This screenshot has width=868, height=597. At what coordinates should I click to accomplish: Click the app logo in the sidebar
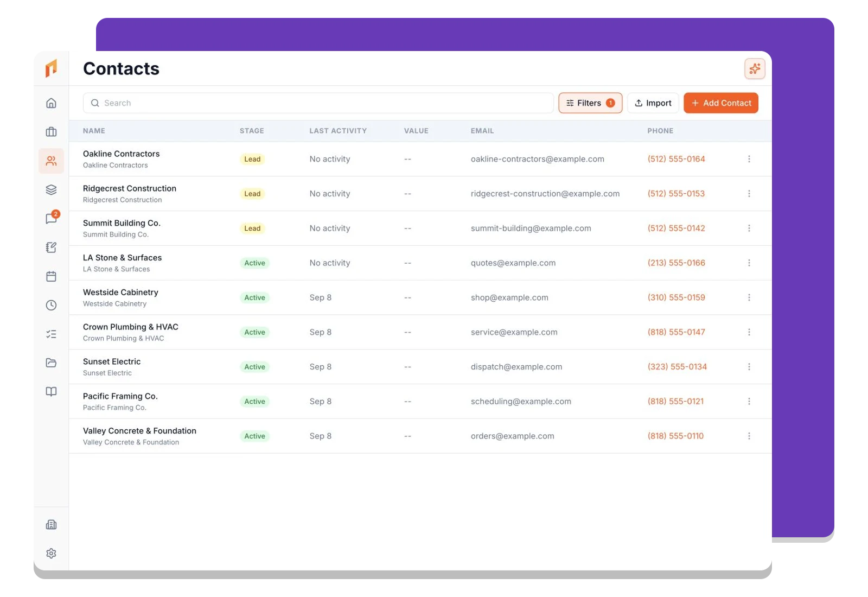[51, 68]
